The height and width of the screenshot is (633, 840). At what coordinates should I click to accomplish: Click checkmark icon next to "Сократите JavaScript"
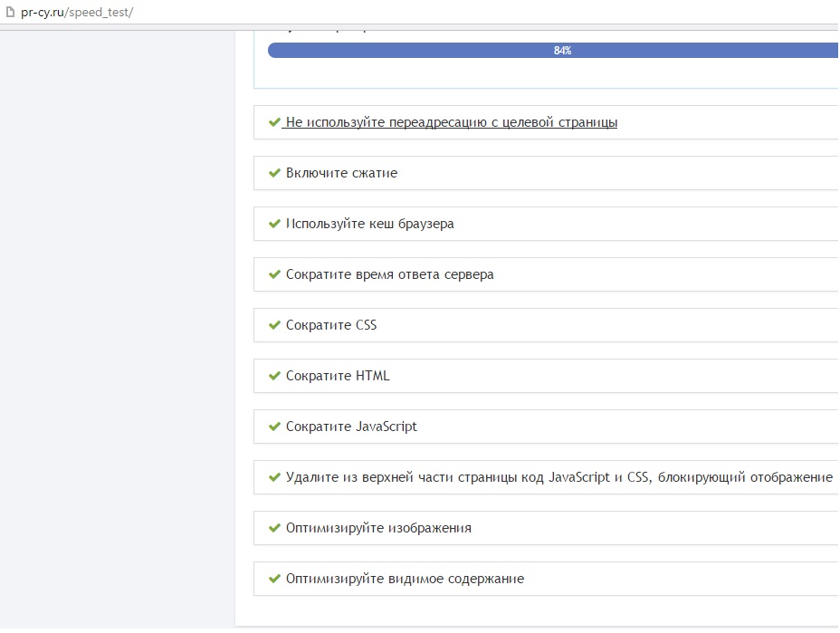pos(274,427)
